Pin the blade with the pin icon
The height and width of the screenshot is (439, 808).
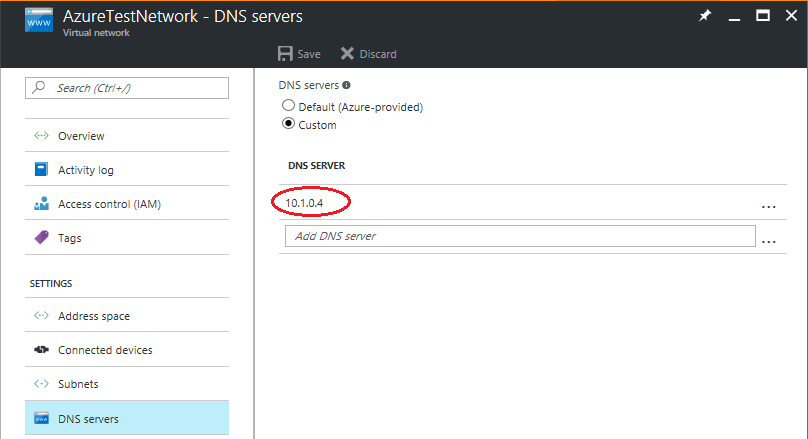704,16
